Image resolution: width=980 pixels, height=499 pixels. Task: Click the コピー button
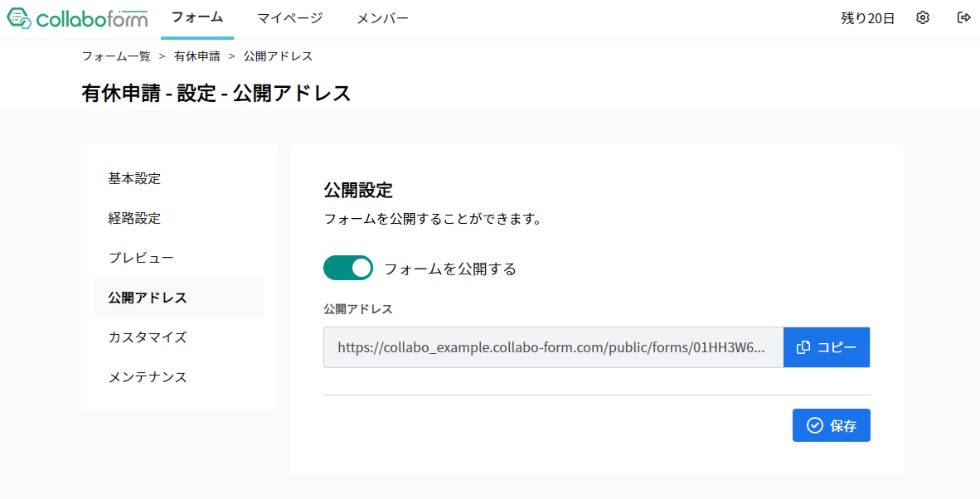pyautogui.click(x=827, y=347)
